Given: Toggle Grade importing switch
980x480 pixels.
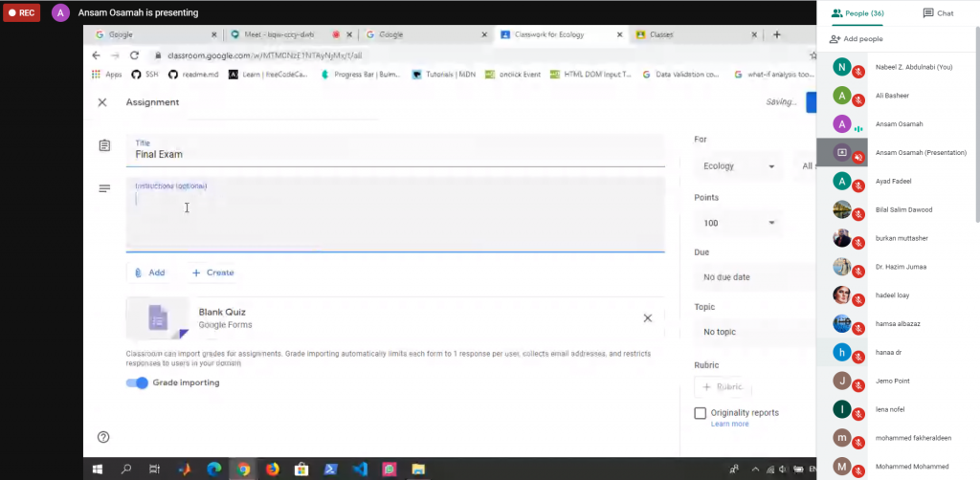Looking at the screenshot, I should click(x=138, y=382).
